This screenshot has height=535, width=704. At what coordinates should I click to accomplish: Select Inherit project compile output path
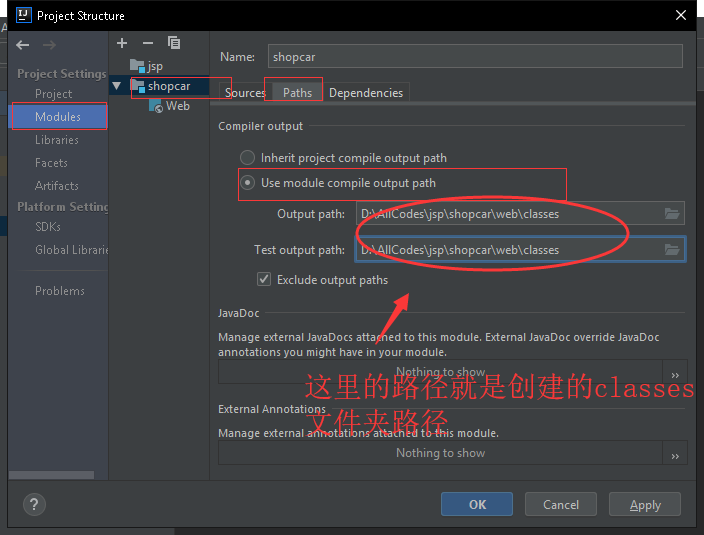click(x=247, y=158)
